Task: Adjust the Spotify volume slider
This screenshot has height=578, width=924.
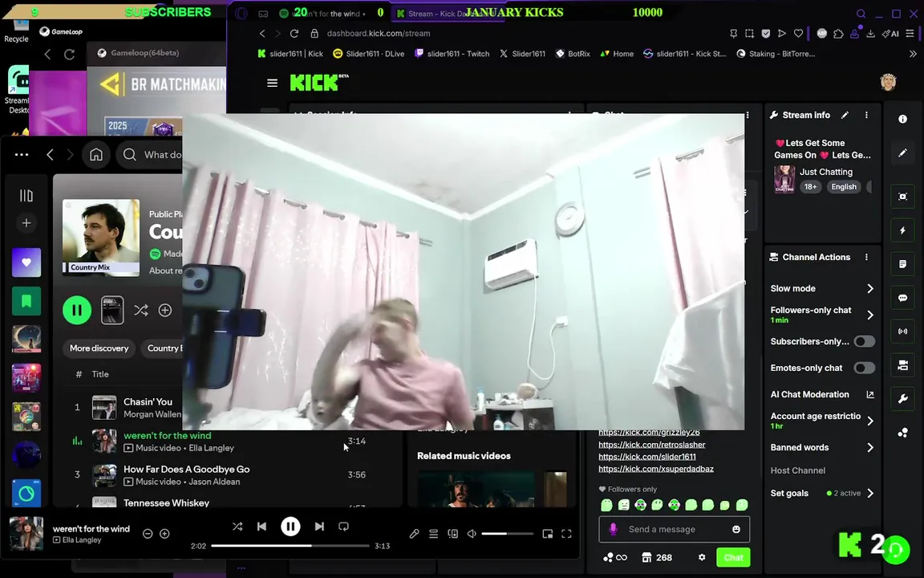Action: tap(508, 534)
